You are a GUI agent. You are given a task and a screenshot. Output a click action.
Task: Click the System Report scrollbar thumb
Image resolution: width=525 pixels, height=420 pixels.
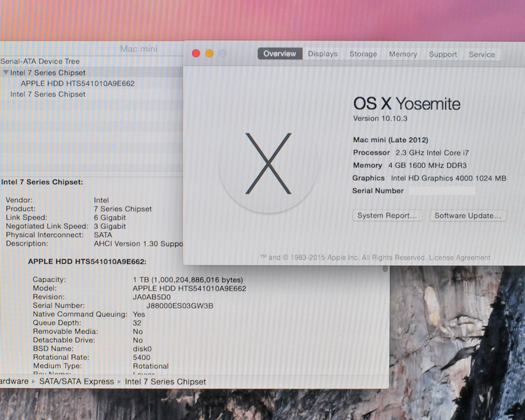(385, 269)
